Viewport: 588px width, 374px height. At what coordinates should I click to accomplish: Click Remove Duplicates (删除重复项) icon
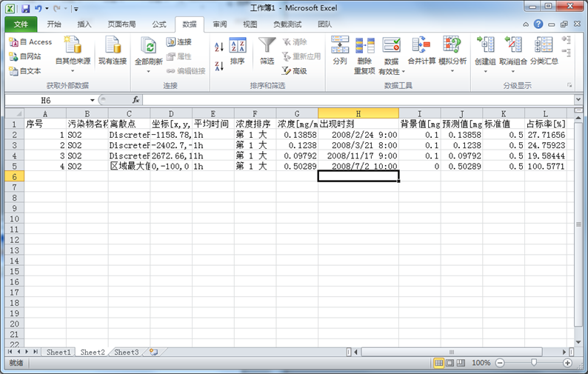[x=364, y=47]
